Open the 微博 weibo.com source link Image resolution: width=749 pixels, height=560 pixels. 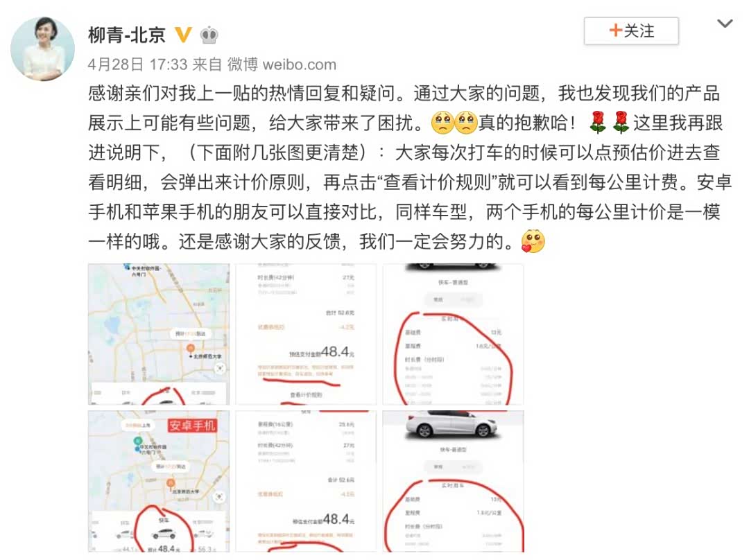coord(282,64)
